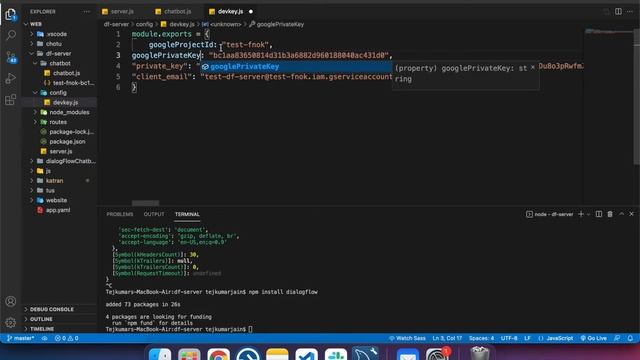
Task: Click the notifications bell in status bar
Action: 630,338
